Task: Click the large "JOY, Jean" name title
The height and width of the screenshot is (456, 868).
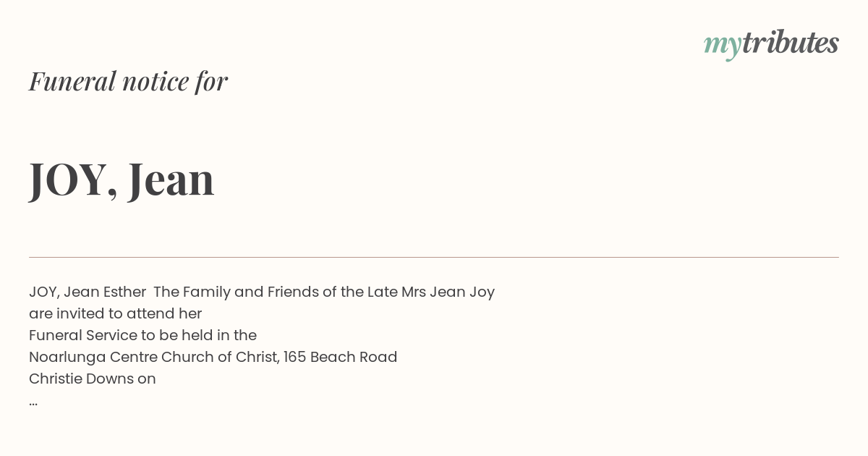Action: (x=122, y=179)
